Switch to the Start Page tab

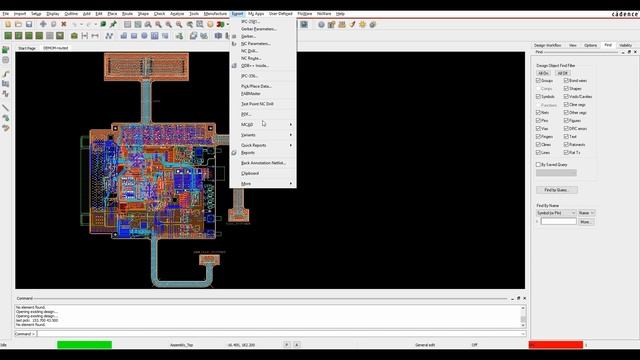point(27,48)
